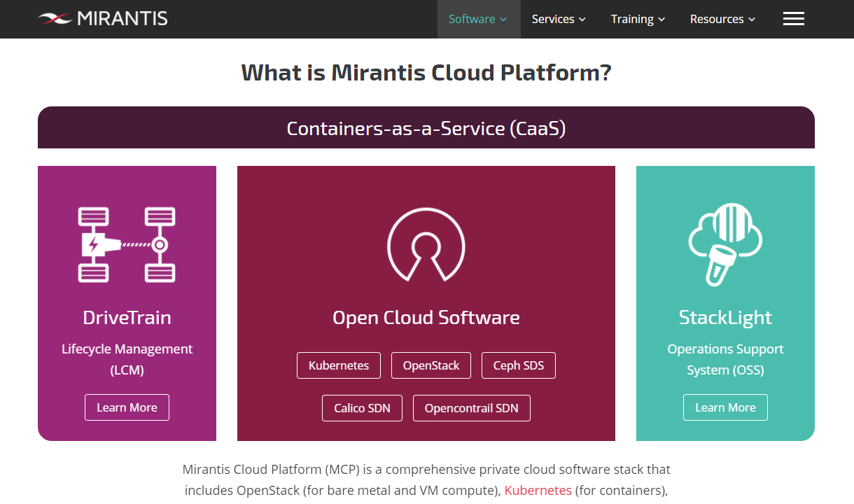
Task: Click Learn More under StackLight
Action: pos(725,407)
